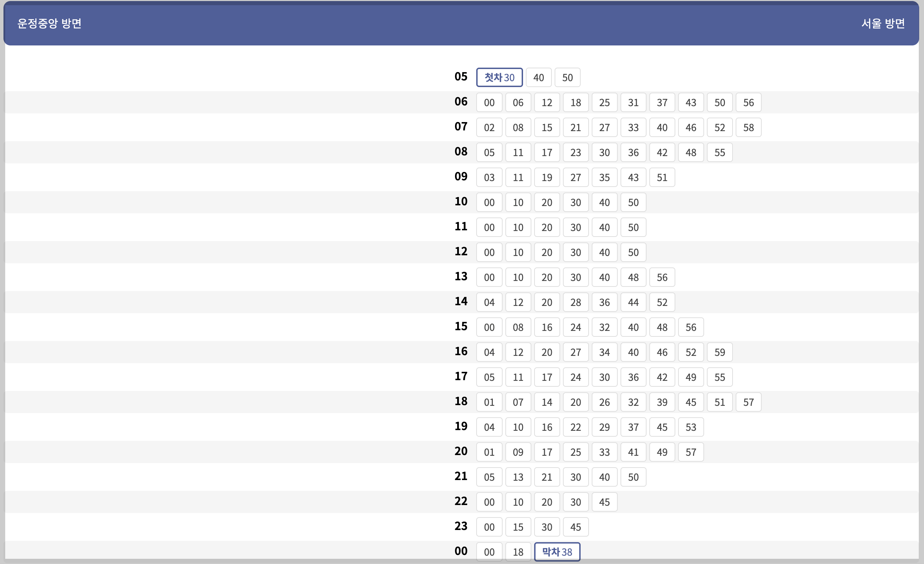Click the 01 minute box in the 18 row
924x564 pixels.
489,402
